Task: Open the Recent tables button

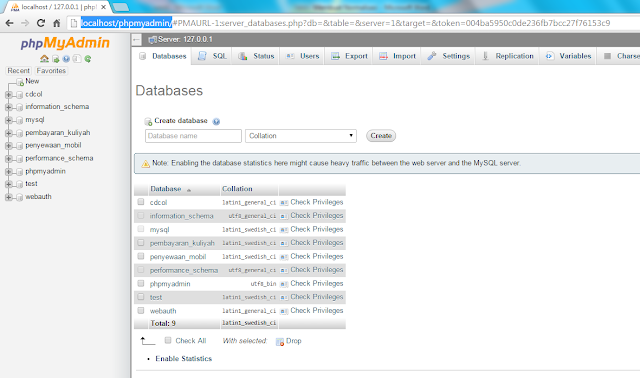Action: (x=18, y=71)
